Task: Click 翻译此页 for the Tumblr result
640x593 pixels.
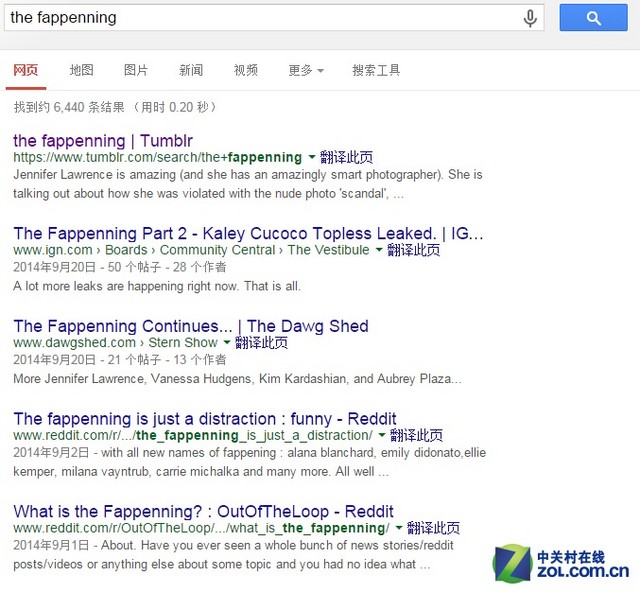Action: [347, 157]
